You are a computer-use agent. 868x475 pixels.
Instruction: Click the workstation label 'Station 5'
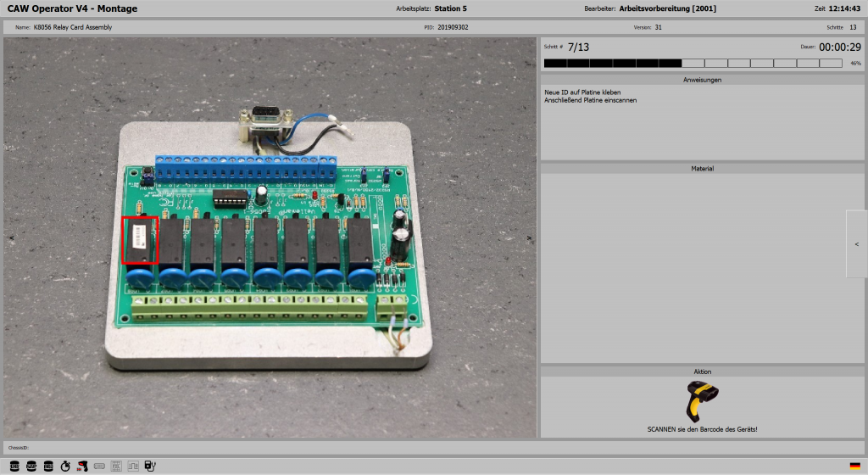[451, 8]
